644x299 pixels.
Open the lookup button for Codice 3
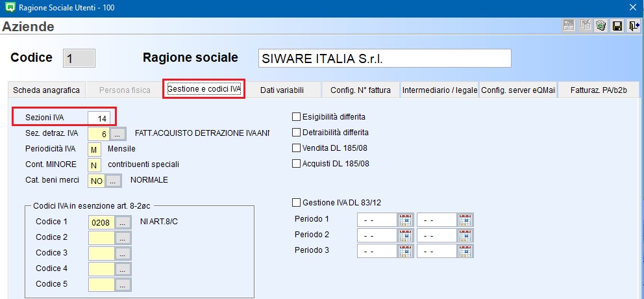tap(123, 253)
